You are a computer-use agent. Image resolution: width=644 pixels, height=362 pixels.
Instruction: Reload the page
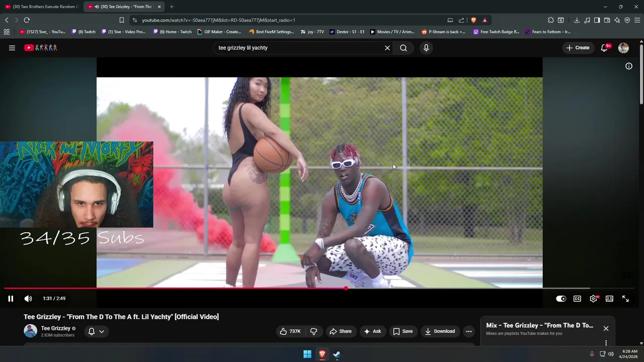click(x=27, y=20)
